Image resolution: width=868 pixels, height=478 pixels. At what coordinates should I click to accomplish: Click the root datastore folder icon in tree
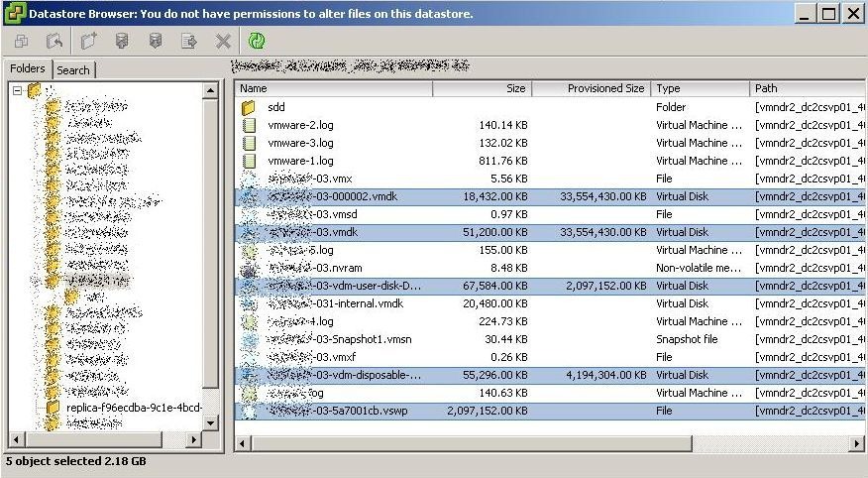click(x=35, y=89)
